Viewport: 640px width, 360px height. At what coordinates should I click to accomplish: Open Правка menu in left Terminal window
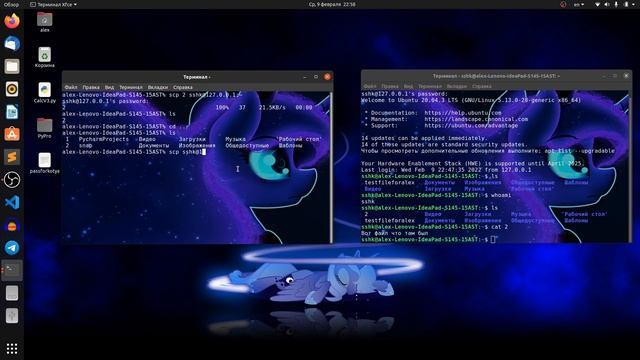click(x=91, y=87)
